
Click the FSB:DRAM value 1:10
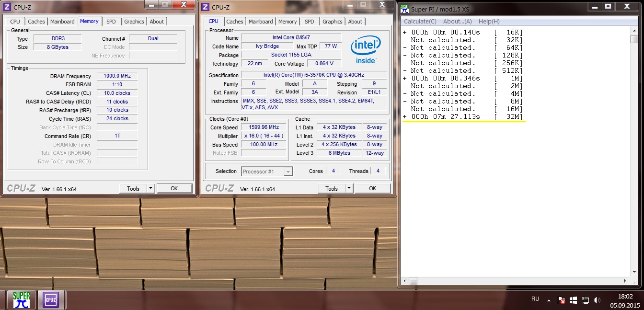point(117,84)
